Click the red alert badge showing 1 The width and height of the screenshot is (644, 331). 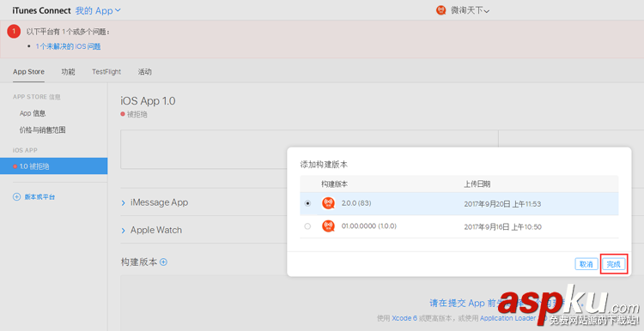point(14,31)
